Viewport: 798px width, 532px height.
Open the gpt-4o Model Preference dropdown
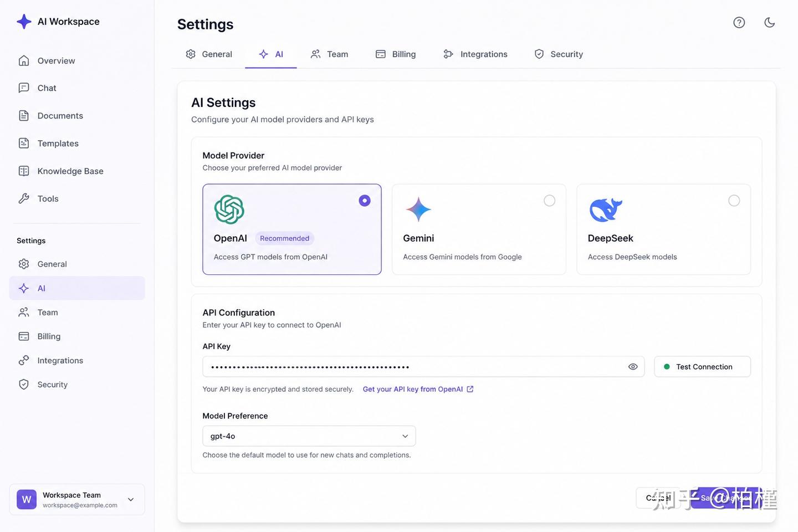tap(309, 436)
